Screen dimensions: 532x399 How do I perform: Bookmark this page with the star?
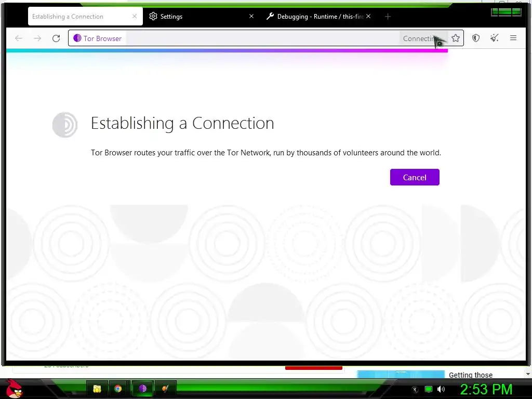455,38
